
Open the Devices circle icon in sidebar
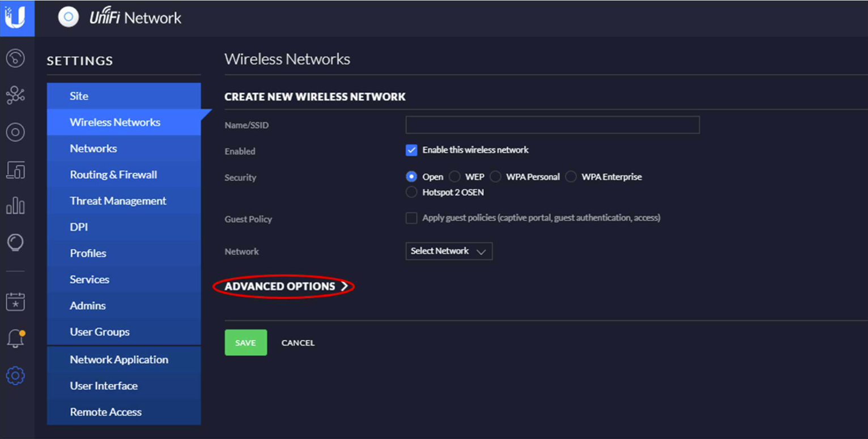pyautogui.click(x=15, y=133)
